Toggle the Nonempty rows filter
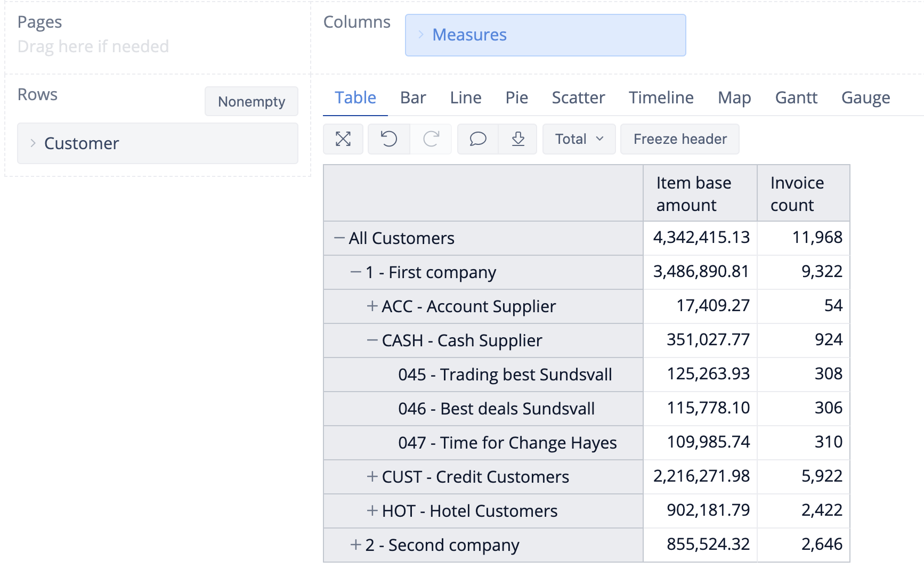Image resolution: width=924 pixels, height=585 pixels. (252, 101)
